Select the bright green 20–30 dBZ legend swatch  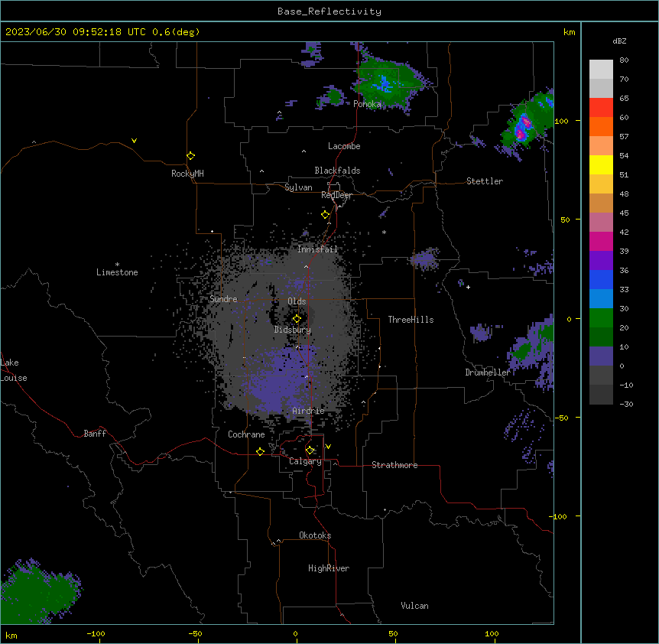[601, 318]
